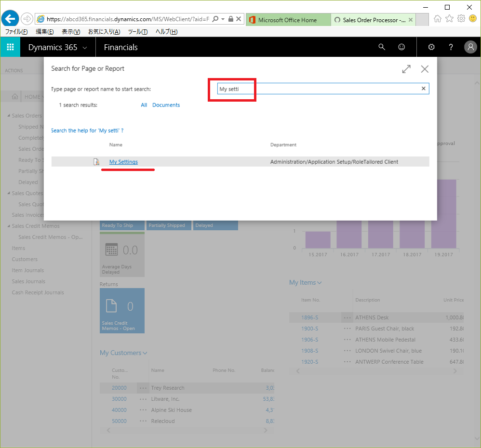
Task: Collapse the Sales Quotes tree node
Action: pos(9,193)
